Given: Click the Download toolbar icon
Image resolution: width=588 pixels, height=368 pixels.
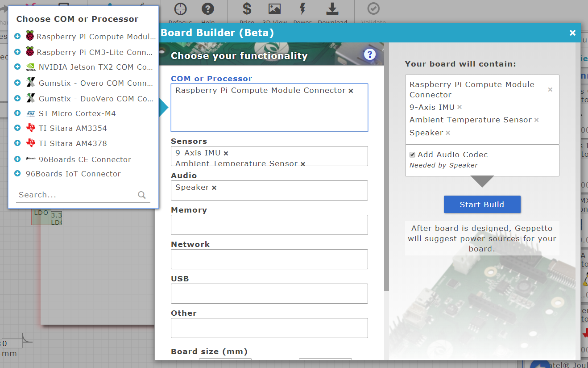Looking at the screenshot, I should tap(332, 9).
